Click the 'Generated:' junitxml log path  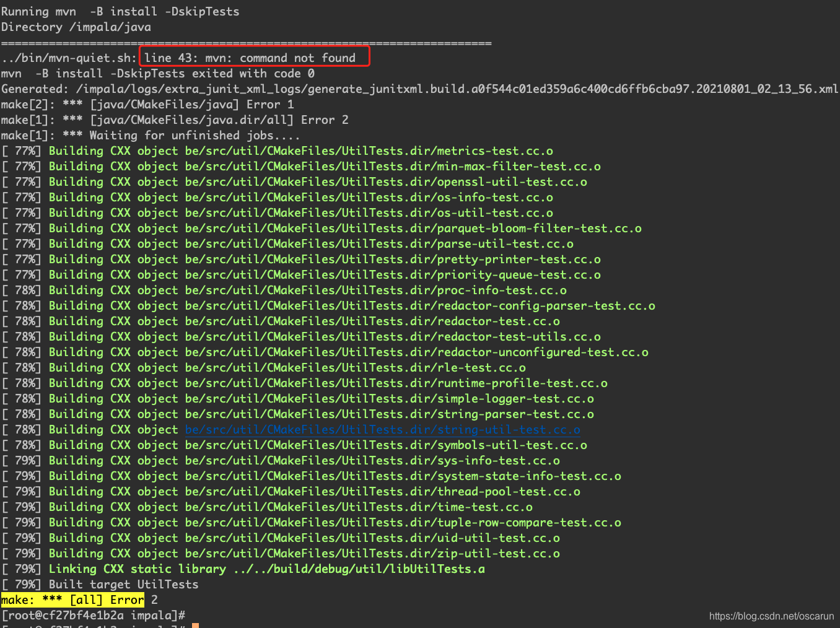point(419,89)
